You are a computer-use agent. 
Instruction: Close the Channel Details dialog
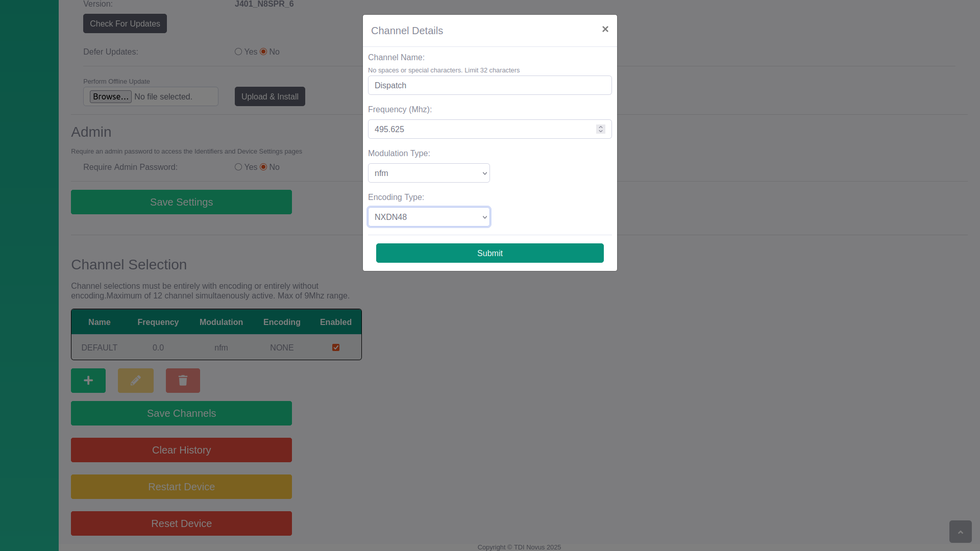click(x=605, y=29)
